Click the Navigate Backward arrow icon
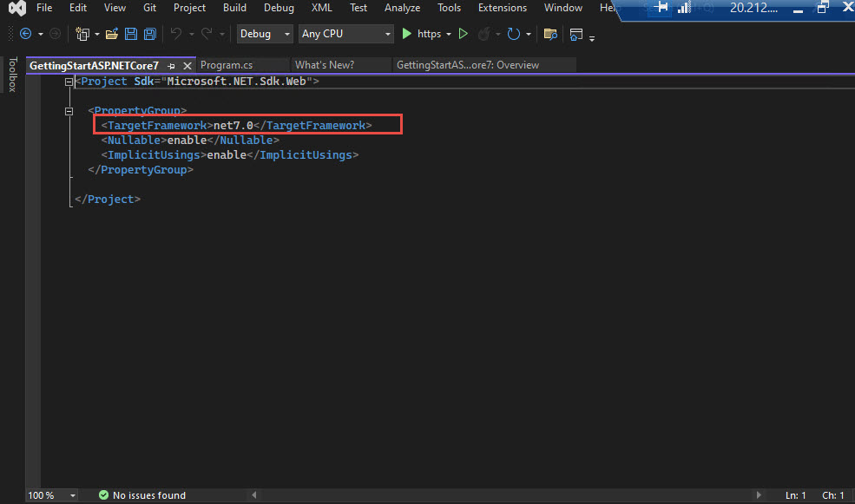Viewport: 855px width, 504px height. point(25,34)
